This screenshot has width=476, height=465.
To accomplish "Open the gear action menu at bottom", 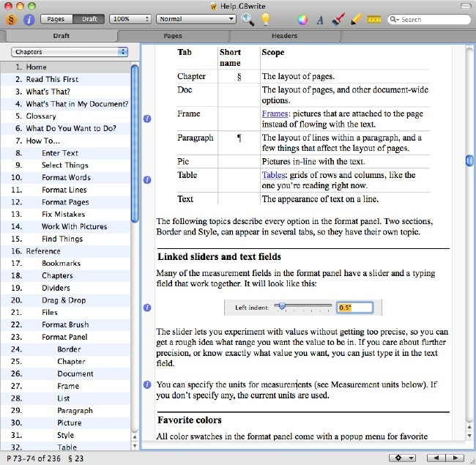I will click(x=403, y=458).
